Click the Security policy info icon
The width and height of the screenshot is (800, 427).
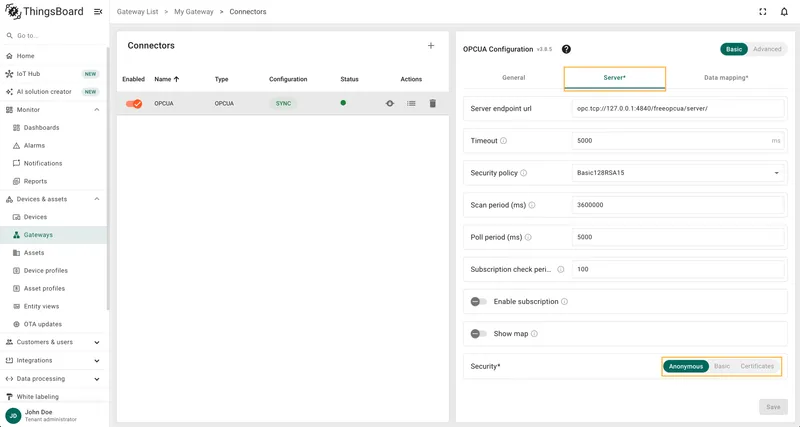pos(523,173)
